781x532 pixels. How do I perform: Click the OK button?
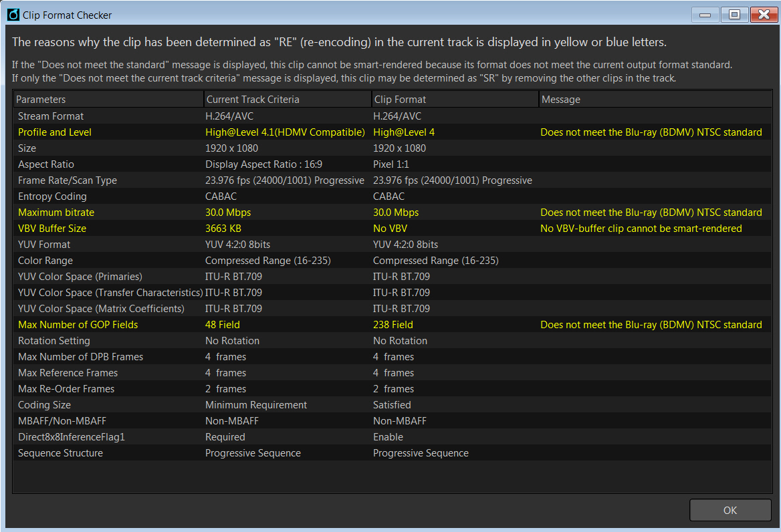[x=730, y=510]
